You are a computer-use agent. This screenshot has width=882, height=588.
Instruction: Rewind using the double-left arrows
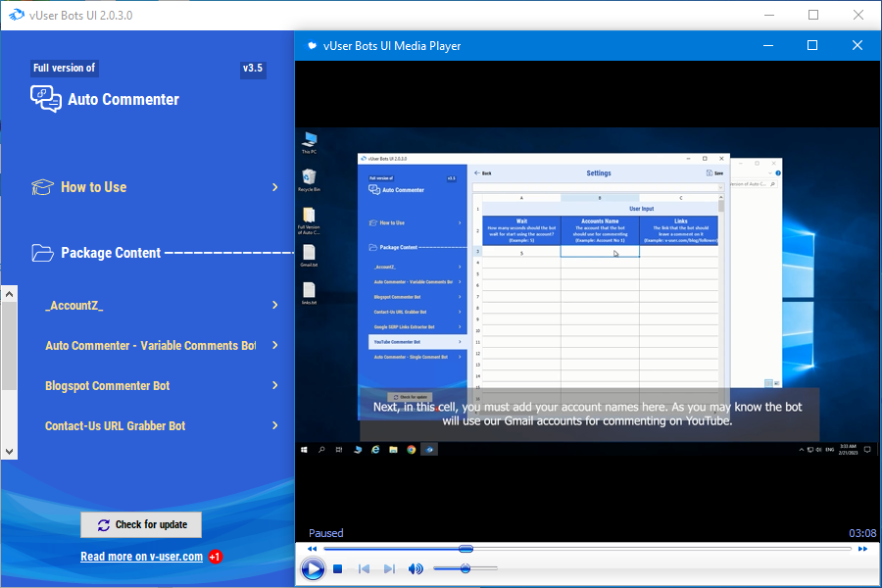[313, 549]
